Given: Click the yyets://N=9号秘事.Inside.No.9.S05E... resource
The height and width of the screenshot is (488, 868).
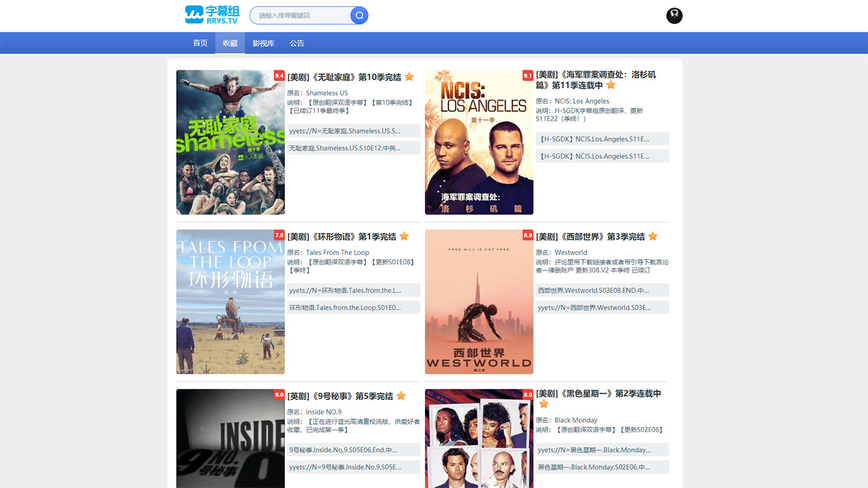Looking at the screenshot, I should (353, 467).
